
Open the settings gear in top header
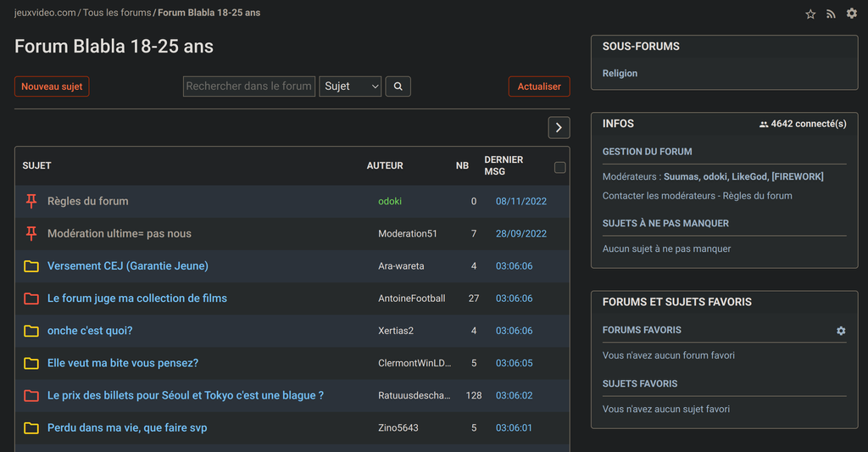852,14
